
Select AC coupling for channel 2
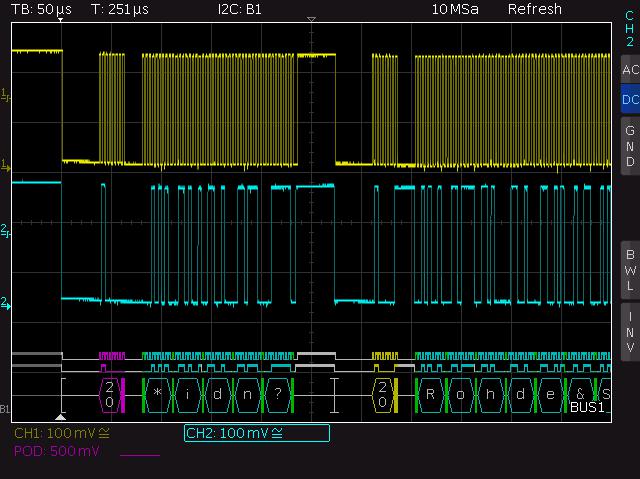coord(629,70)
